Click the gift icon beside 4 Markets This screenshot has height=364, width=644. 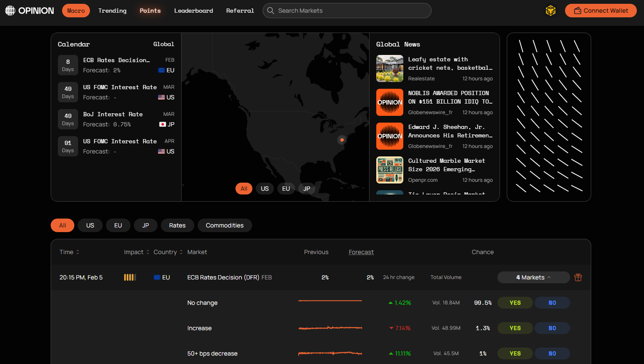coord(578,277)
